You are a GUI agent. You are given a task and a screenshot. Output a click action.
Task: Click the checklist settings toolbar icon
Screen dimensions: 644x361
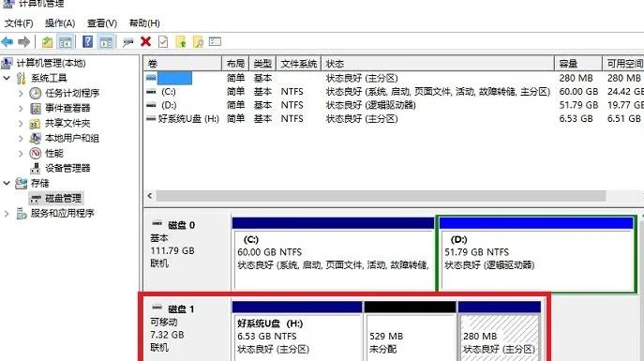click(x=215, y=41)
